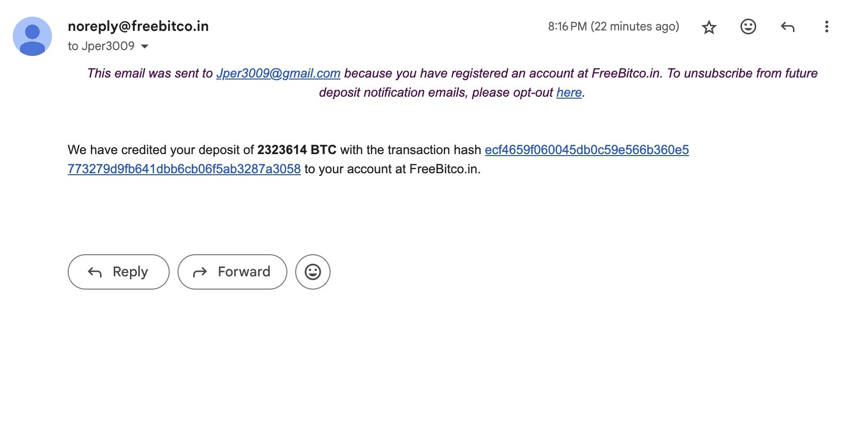Click the 'We have credited your deposit' text
The image size is (868, 427).
click(161, 150)
